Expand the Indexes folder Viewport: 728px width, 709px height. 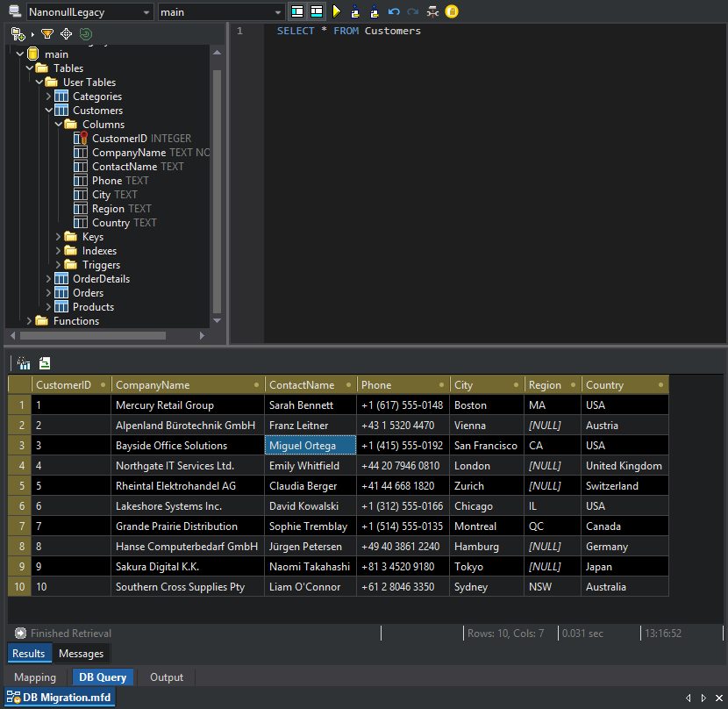click(58, 250)
